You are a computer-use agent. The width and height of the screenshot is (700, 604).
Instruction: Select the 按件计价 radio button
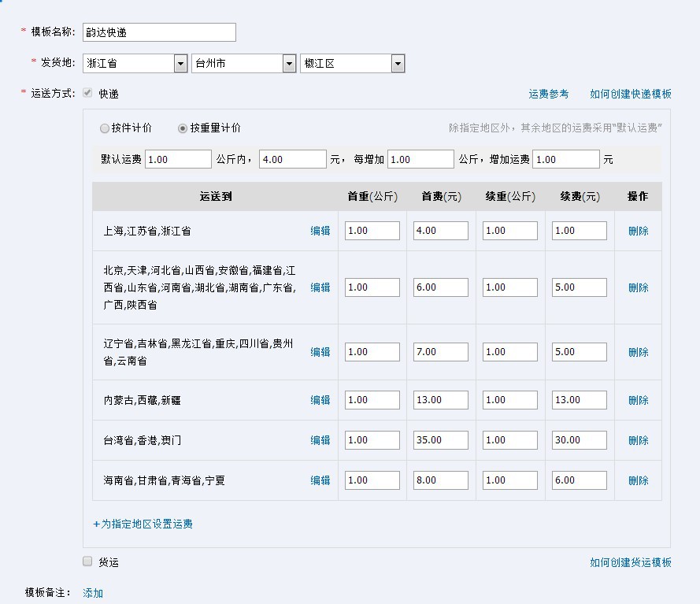click(x=105, y=128)
